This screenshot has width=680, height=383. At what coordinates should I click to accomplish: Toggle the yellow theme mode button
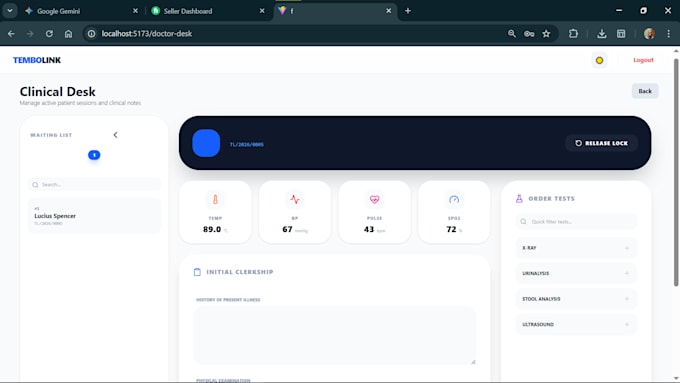(x=599, y=60)
